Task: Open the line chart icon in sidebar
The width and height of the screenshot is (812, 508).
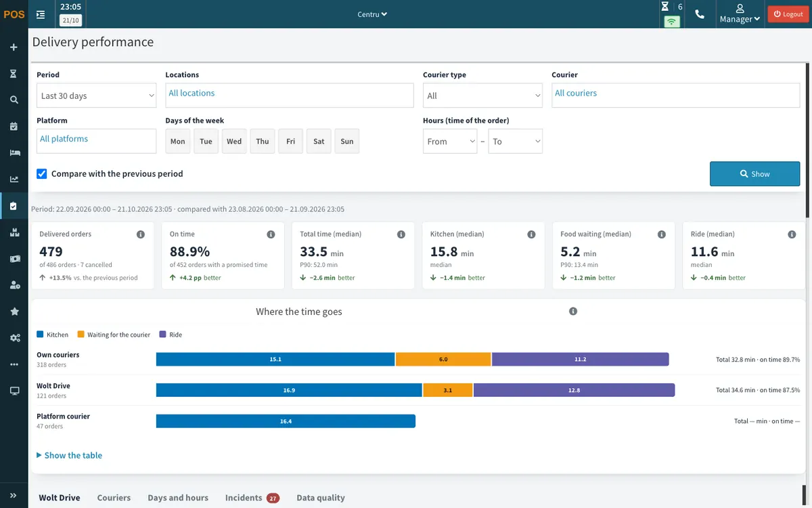Action: click(14, 179)
